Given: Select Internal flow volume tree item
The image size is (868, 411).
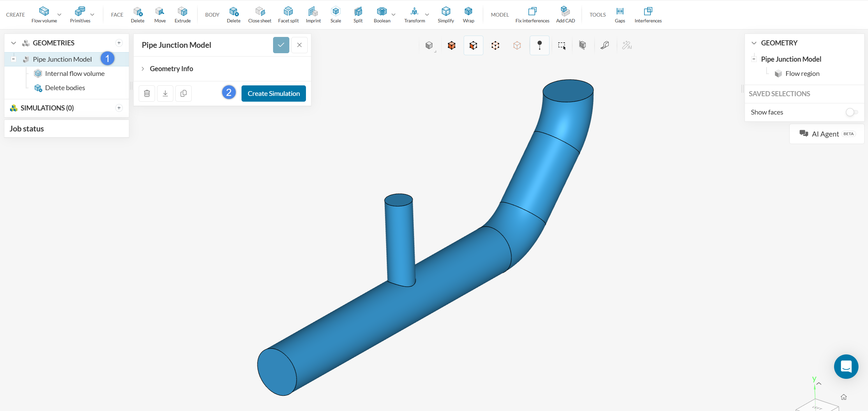Looking at the screenshot, I should pyautogui.click(x=75, y=74).
